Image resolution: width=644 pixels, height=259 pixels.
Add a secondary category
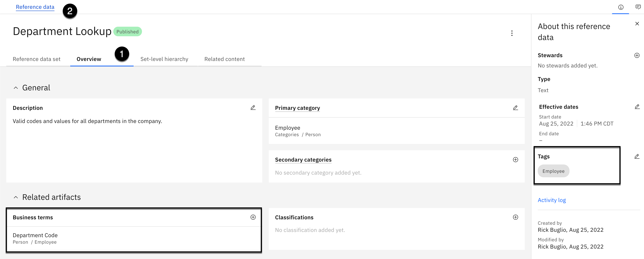click(x=515, y=160)
